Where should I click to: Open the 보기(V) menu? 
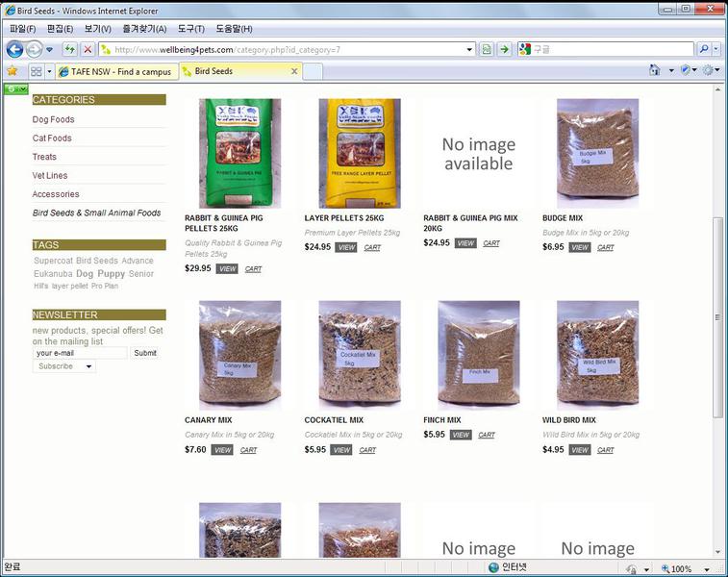point(97,29)
